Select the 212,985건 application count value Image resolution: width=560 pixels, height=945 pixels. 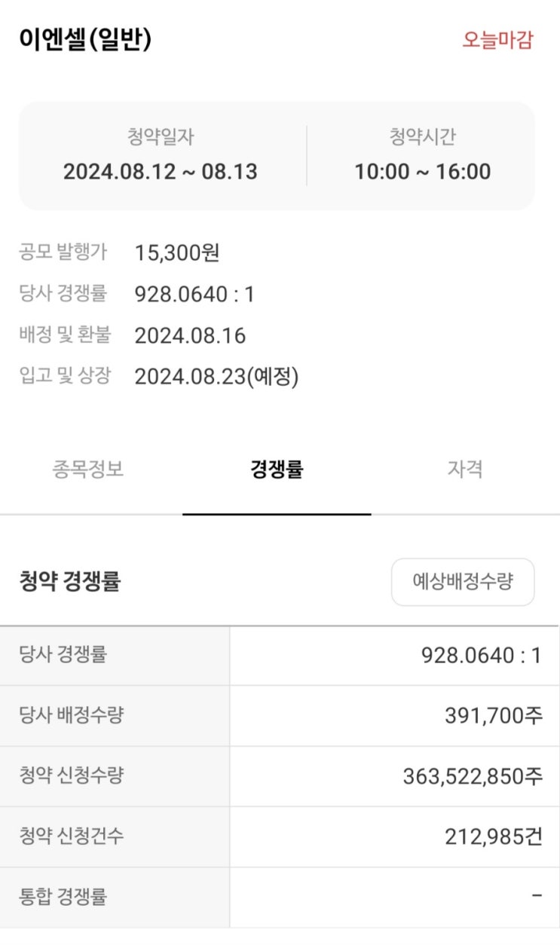click(494, 836)
